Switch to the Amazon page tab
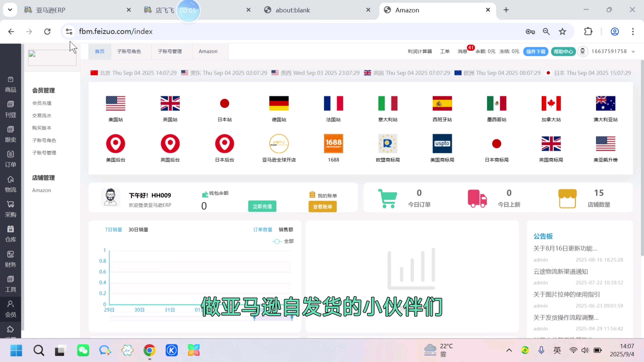 click(x=208, y=51)
